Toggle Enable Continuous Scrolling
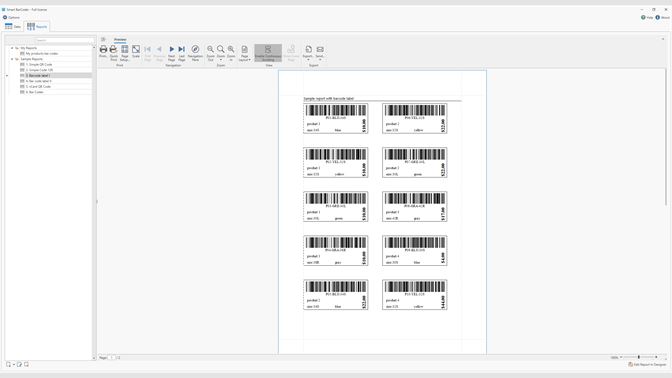 [268, 53]
